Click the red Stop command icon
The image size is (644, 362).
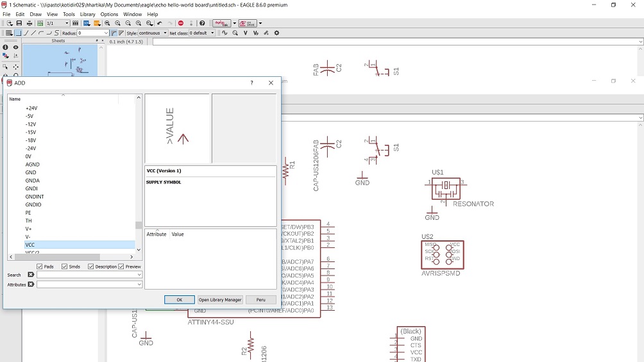181,24
